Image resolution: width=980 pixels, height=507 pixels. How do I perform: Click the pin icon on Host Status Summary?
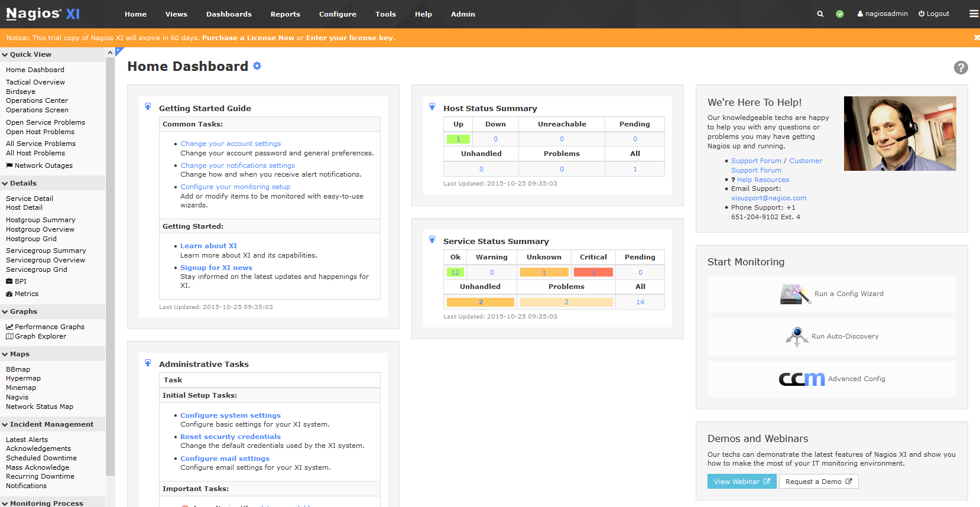(x=432, y=107)
